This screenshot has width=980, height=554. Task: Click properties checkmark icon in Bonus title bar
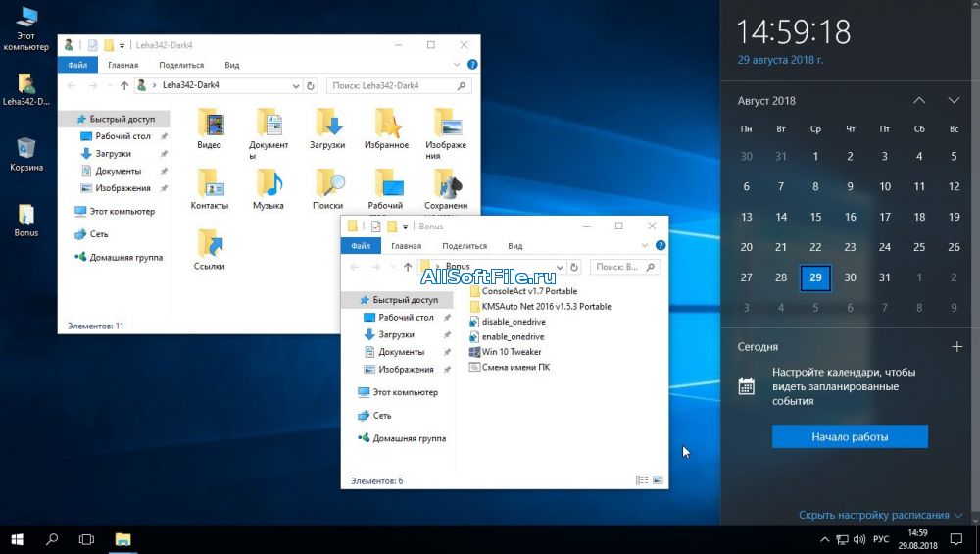point(374,227)
